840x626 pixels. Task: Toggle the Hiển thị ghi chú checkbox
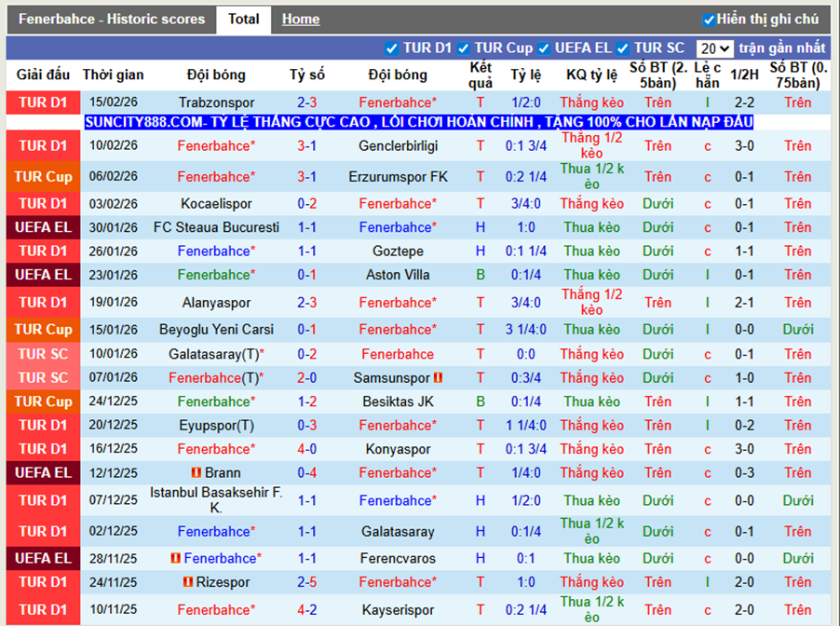708,20
